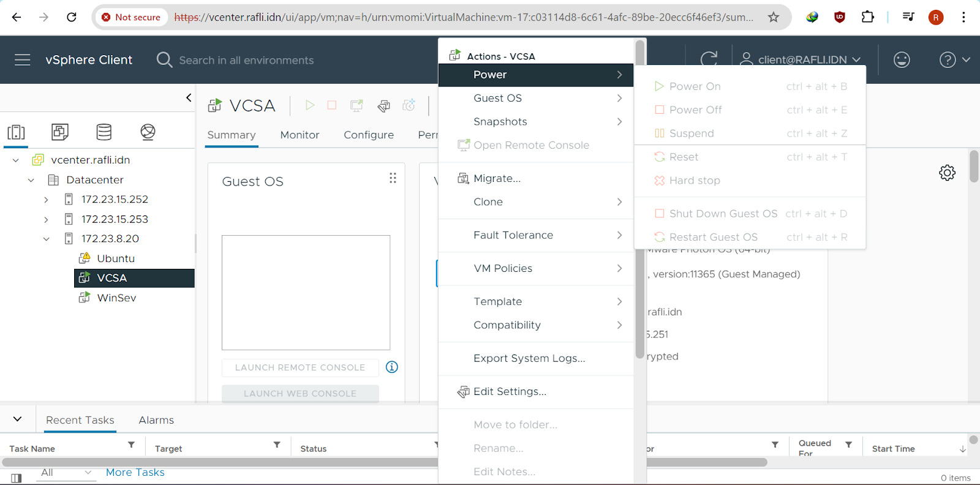This screenshot has width=980, height=485.
Task: Reload the browser page
Action: pos(72,17)
